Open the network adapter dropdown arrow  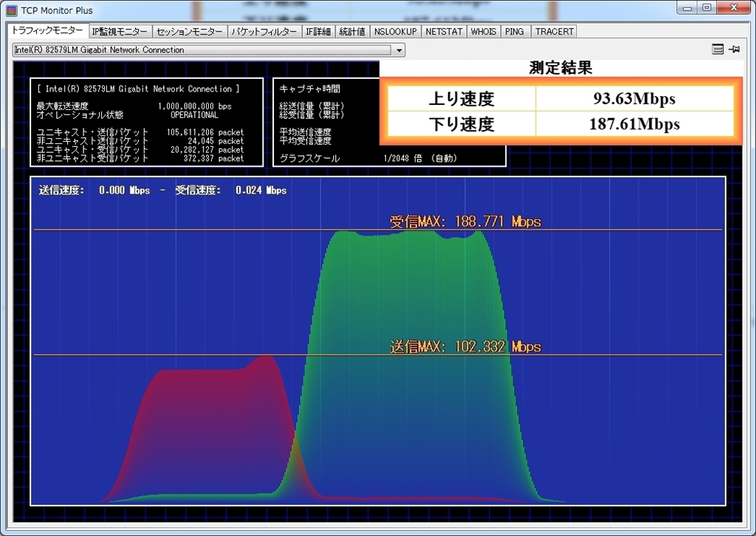[399, 50]
